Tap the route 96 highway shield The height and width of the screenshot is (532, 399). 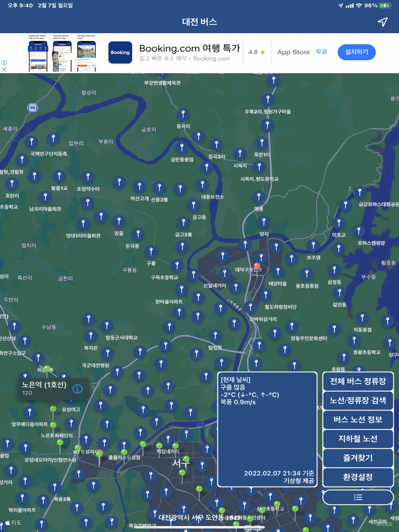32,108
